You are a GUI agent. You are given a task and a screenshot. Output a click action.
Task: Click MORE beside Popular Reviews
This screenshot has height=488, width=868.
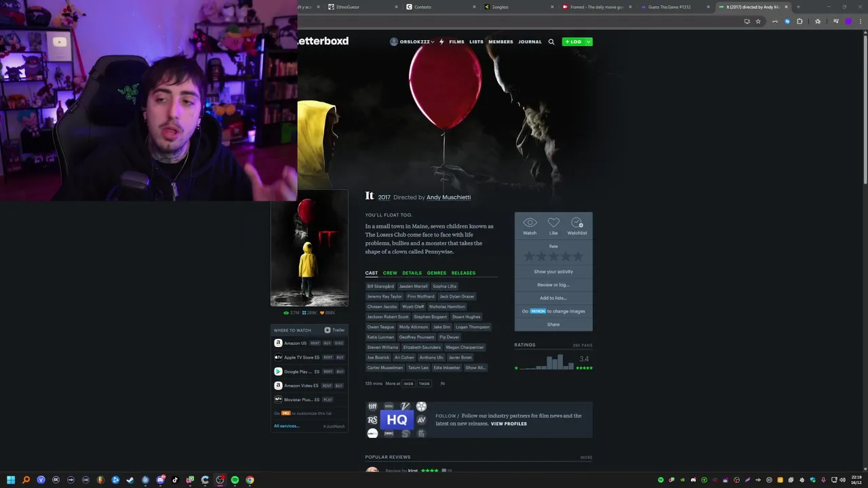[x=587, y=457]
